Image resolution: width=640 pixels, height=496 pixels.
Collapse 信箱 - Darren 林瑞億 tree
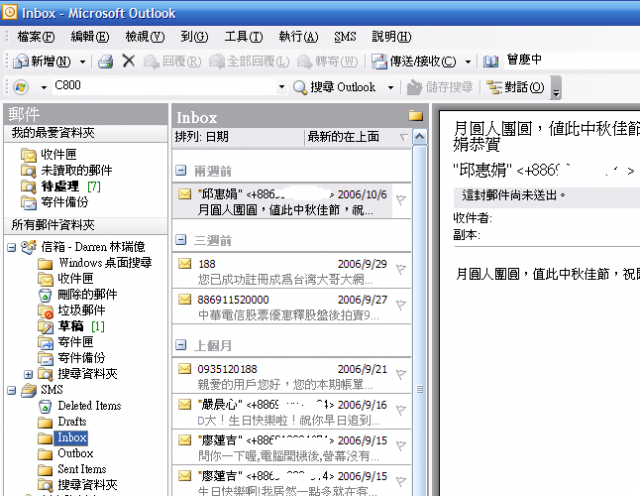(x=11, y=247)
